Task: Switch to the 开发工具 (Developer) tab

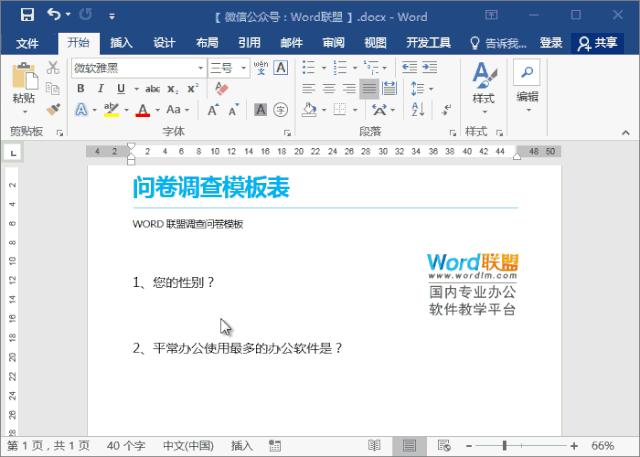Action: 428,43
